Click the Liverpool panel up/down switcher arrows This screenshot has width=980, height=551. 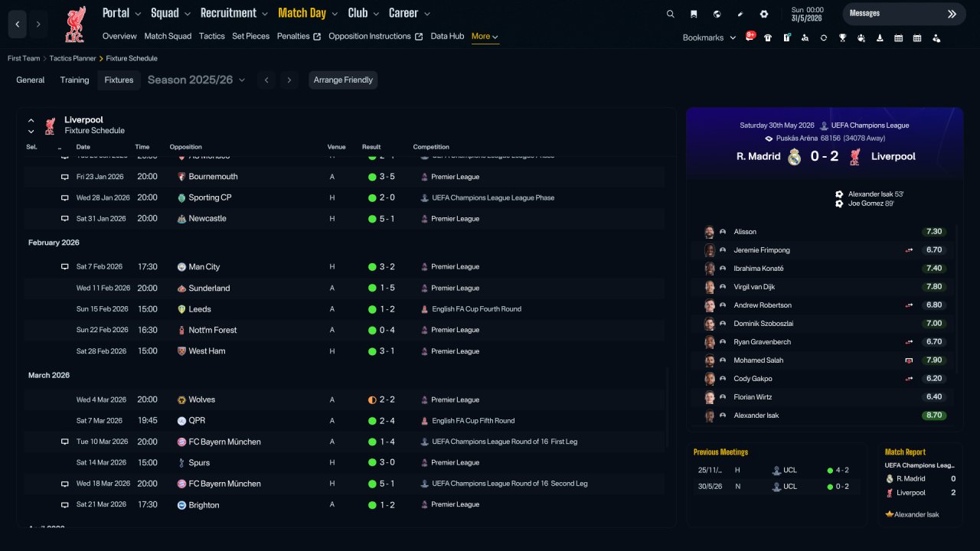click(x=31, y=126)
